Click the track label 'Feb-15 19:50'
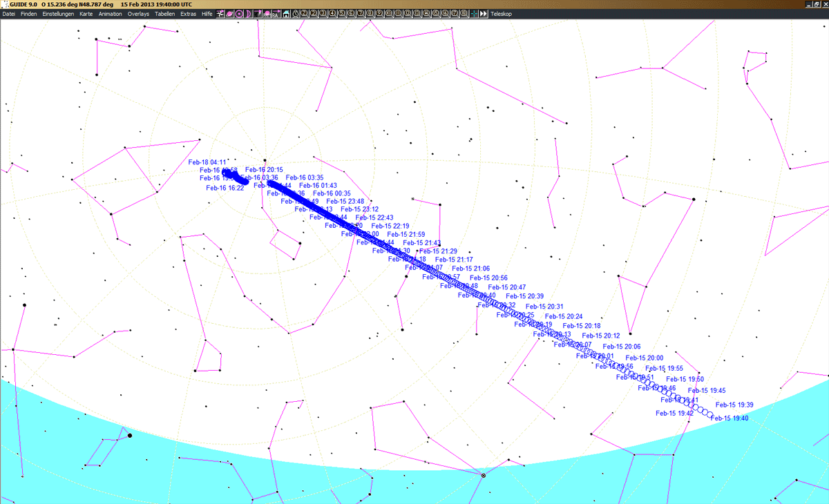 (x=685, y=380)
